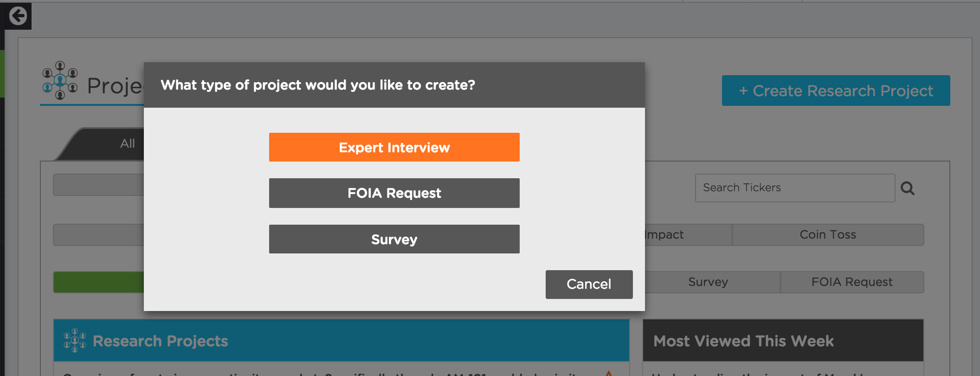Click the Research Projects panel title
980x376 pixels.
coord(161,341)
